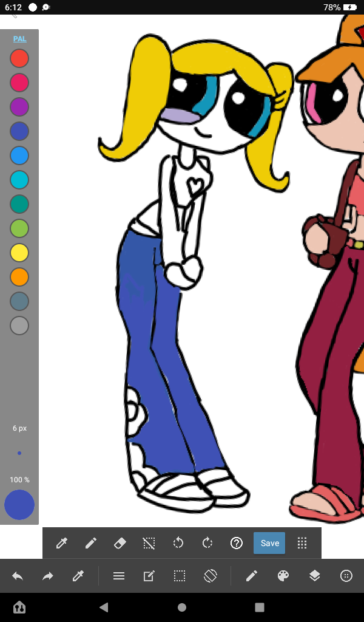Rotate canvas counterclockwise

178,543
